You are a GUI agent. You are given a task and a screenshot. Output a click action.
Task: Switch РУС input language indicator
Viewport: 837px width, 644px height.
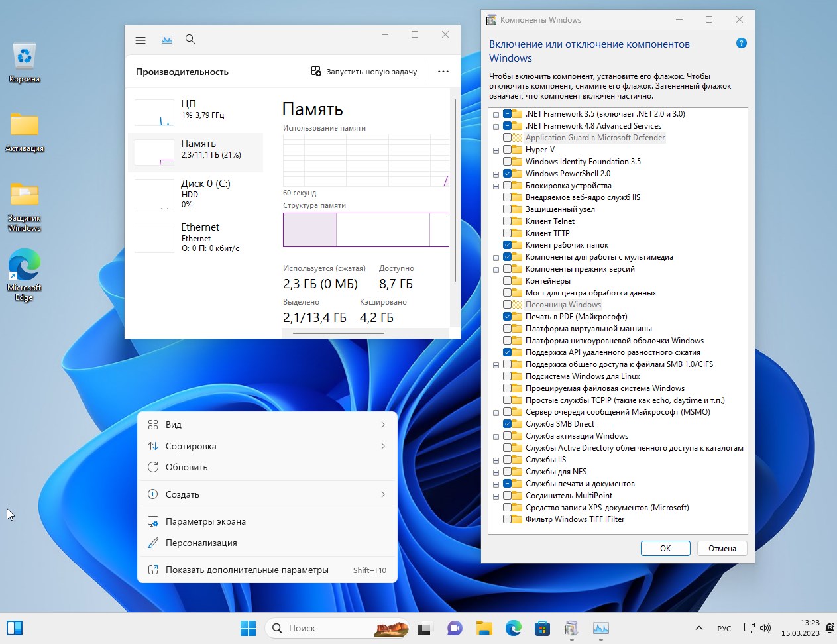coord(724,628)
